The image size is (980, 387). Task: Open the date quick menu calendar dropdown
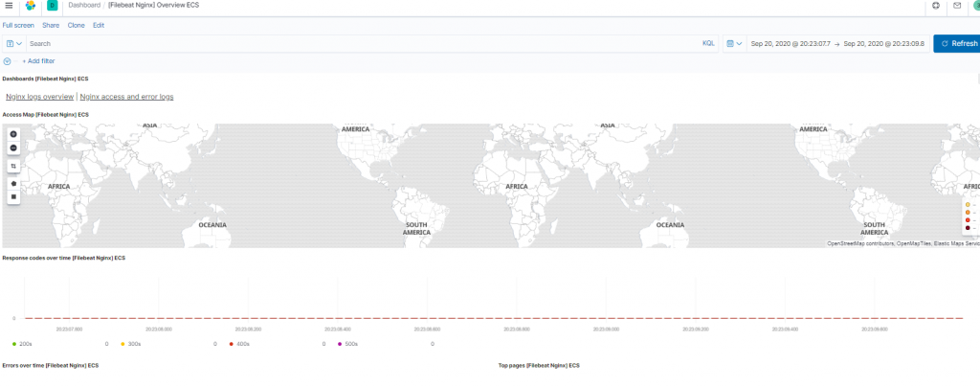(x=734, y=44)
